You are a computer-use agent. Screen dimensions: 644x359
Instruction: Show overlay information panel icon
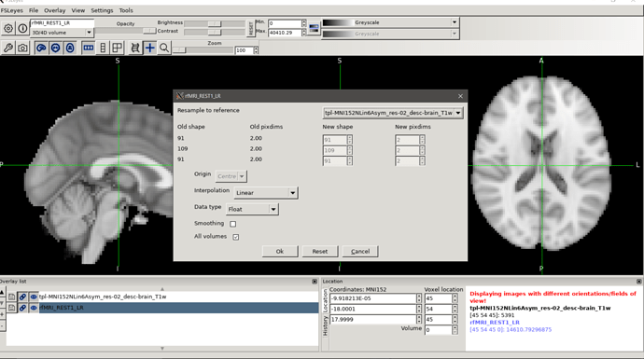[x=22, y=28]
